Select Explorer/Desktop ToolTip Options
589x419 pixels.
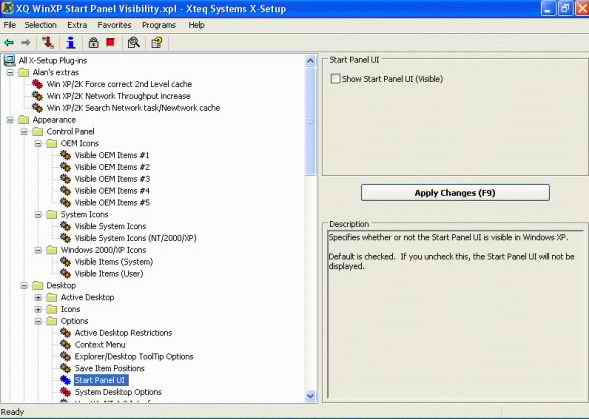134,356
